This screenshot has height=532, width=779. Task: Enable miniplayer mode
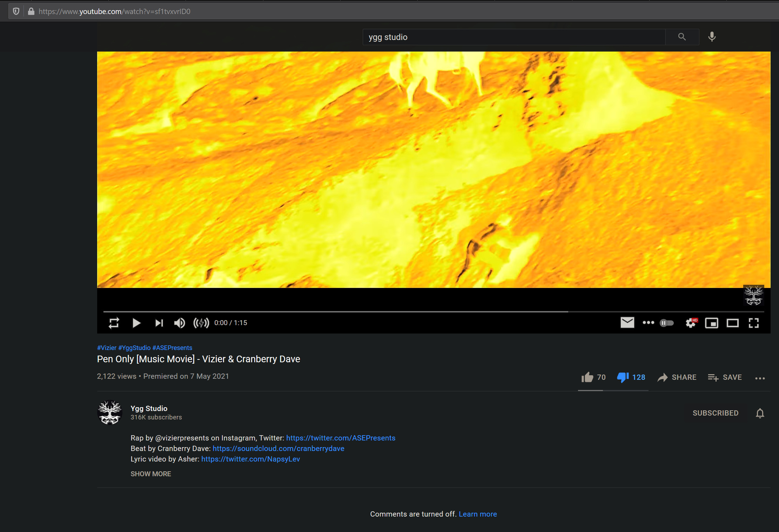712,323
